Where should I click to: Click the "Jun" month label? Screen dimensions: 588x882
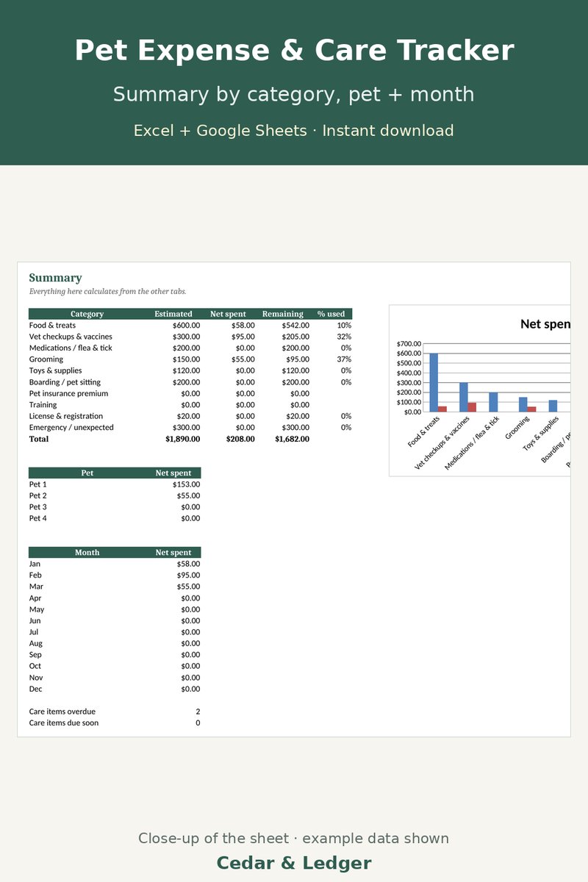click(35, 620)
